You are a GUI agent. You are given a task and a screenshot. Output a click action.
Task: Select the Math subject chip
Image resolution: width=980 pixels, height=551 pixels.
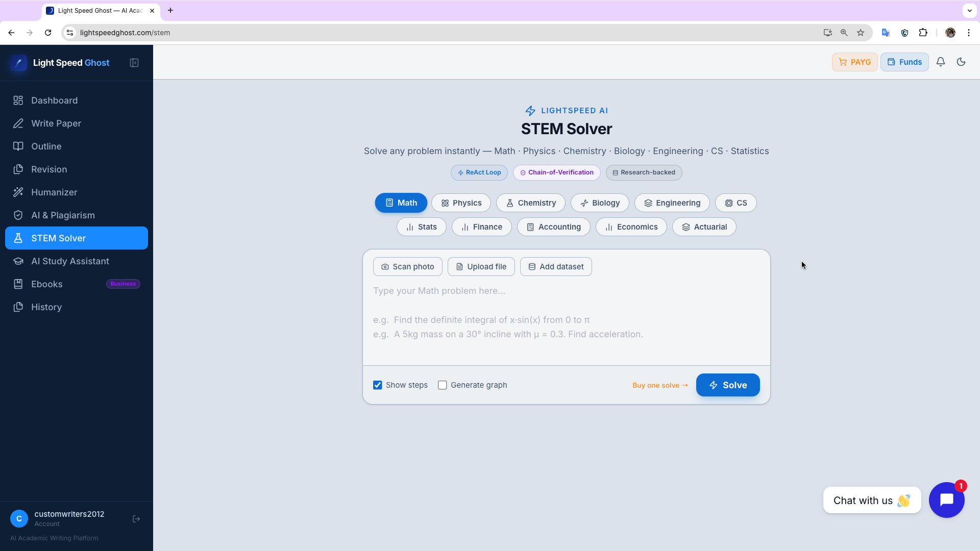[x=401, y=203]
